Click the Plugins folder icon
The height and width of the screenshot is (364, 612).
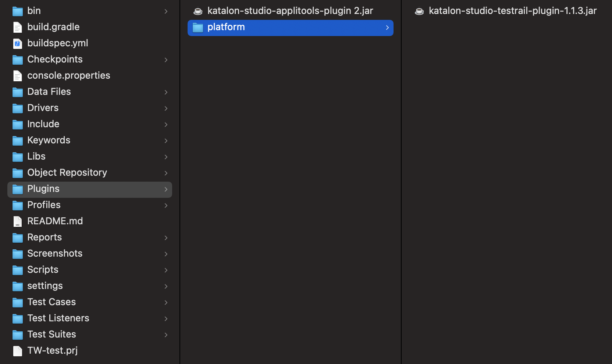point(17,189)
